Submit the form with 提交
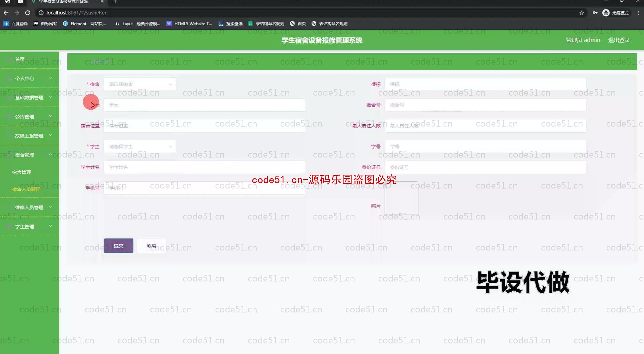Screen dimensions: 644x354 click(119, 246)
